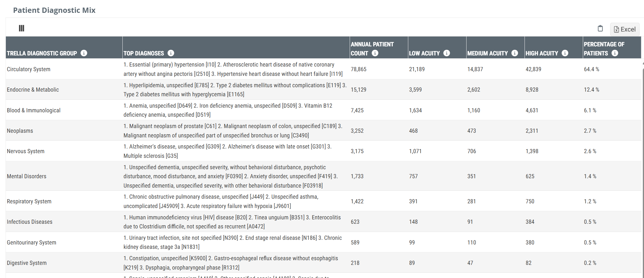Show info icon next to Low Acuity
644x278 pixels.
(x=447, y=53)
